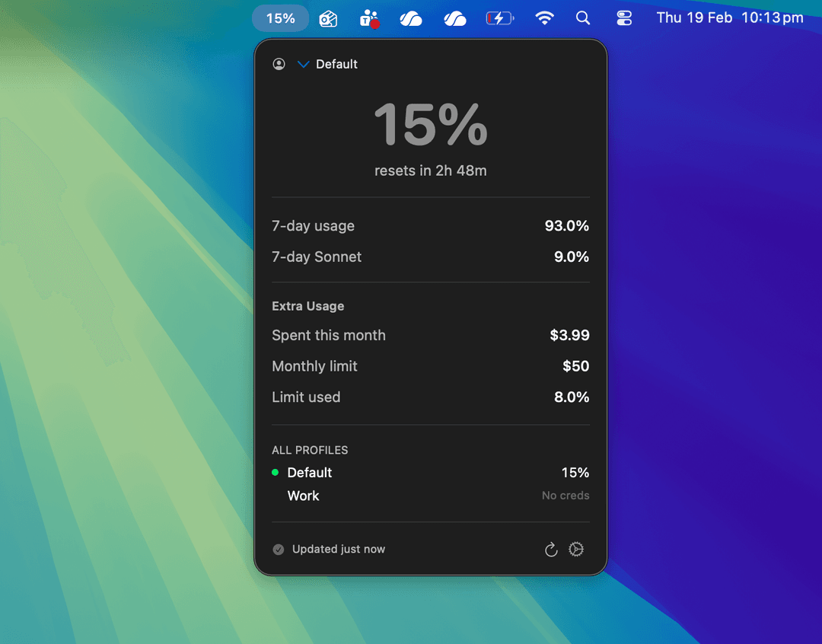This screenshot has height=644, width=822.
Task: Open the Microsoft Teams menu bar icon
Action: 369,18
